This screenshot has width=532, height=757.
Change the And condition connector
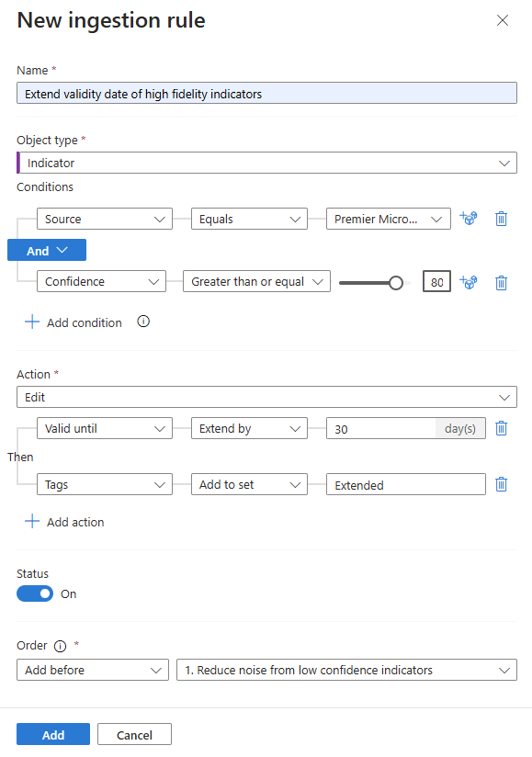[x=46, y=250]
